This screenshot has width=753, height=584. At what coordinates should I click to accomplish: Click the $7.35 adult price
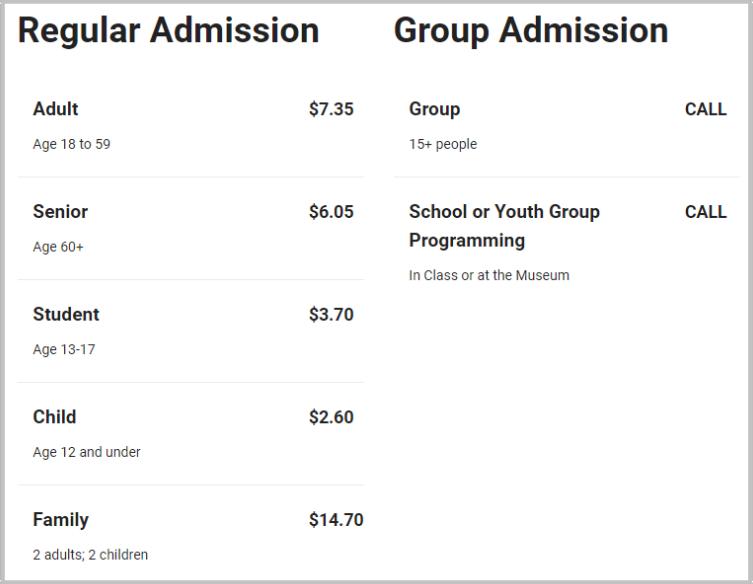pyautogui.click(x=331, y=109)
